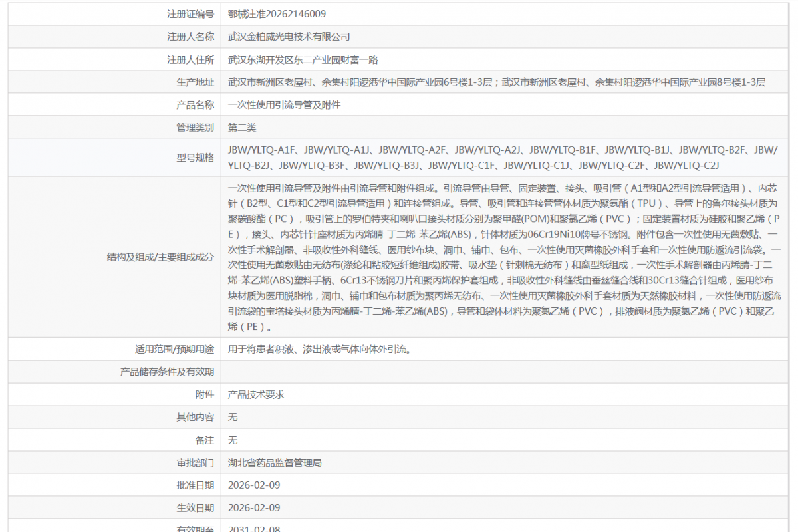Click registrant name 武汉金柏威光电技术有限公司
798x532 pixels.
tap(289, 37)
